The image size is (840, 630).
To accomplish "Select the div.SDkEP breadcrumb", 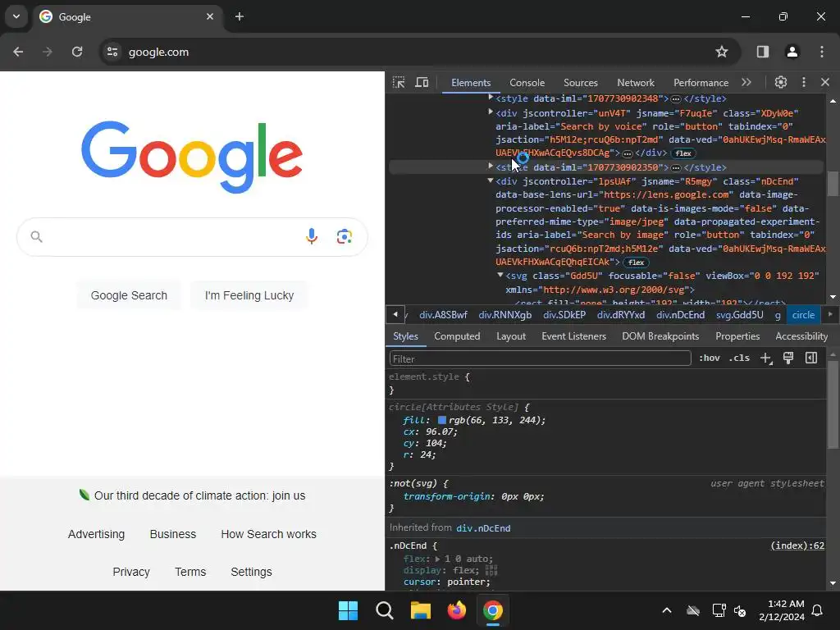I will click(564, 315).
